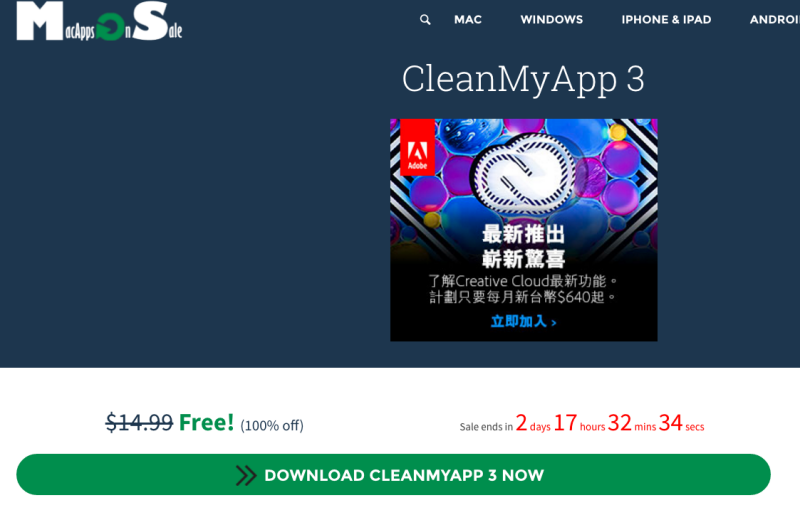The image size is (800, 515).
Task: Click the crossed-out $14.99 price
Action: click(139, 423)
